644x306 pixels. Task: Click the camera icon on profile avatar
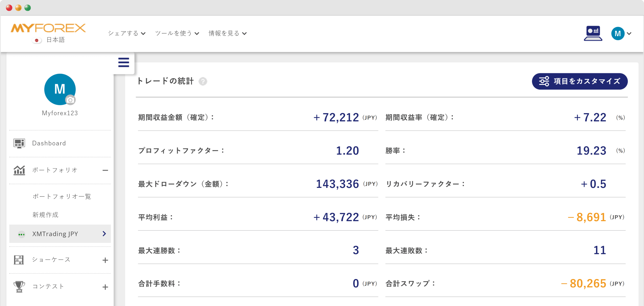(x=70, y=100)
